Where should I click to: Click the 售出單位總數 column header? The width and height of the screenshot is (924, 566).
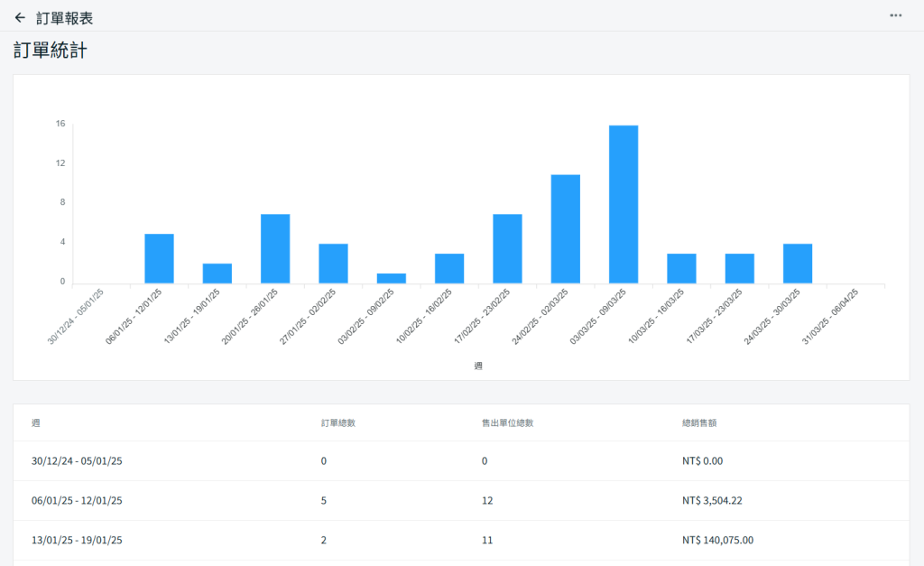coord(507,422)
